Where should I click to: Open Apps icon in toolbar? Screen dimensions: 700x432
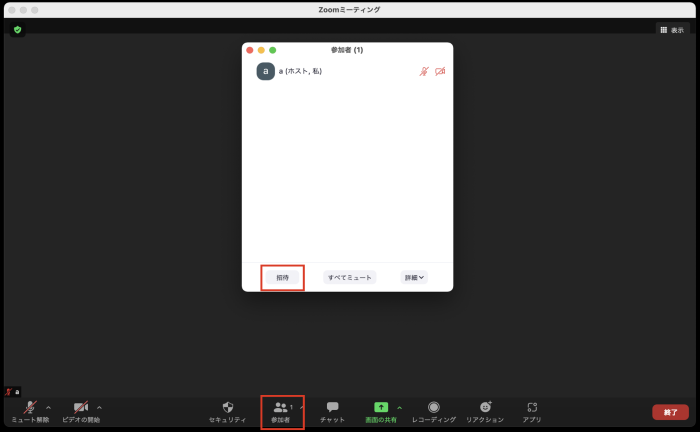click(532, 407)
